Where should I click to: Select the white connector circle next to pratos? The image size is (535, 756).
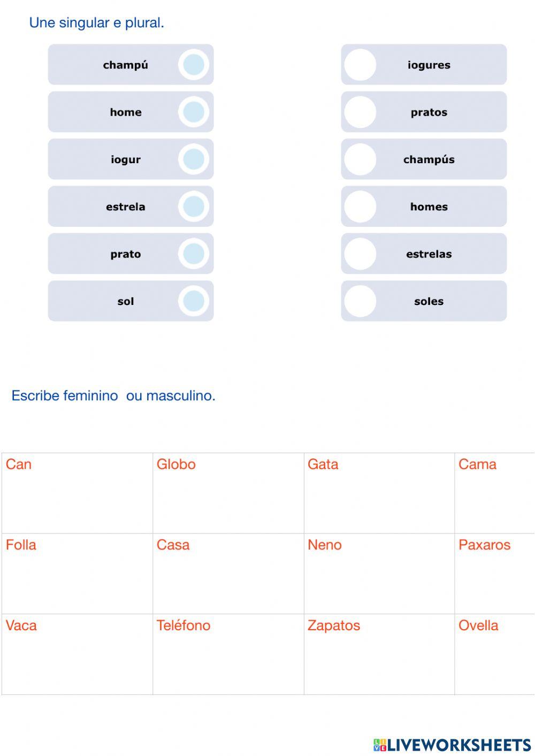(360, 112)
